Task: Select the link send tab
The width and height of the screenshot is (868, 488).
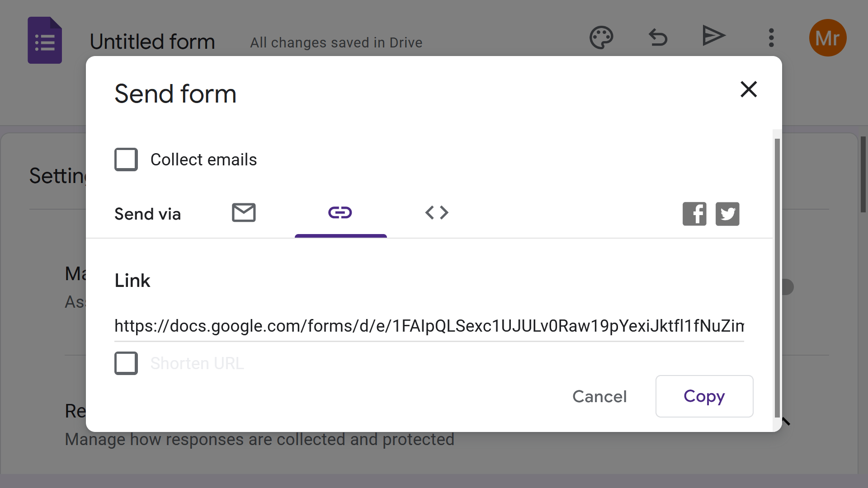Action: tap(340, 213)
